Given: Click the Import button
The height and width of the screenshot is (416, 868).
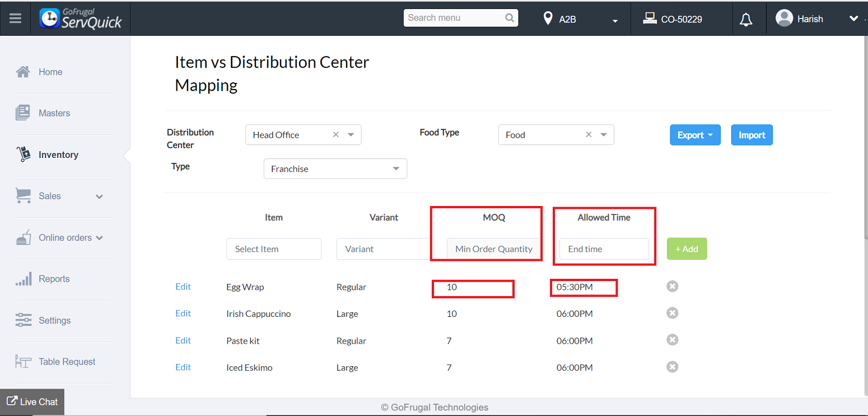Looking at the screenshot, I should pos(752,135).
